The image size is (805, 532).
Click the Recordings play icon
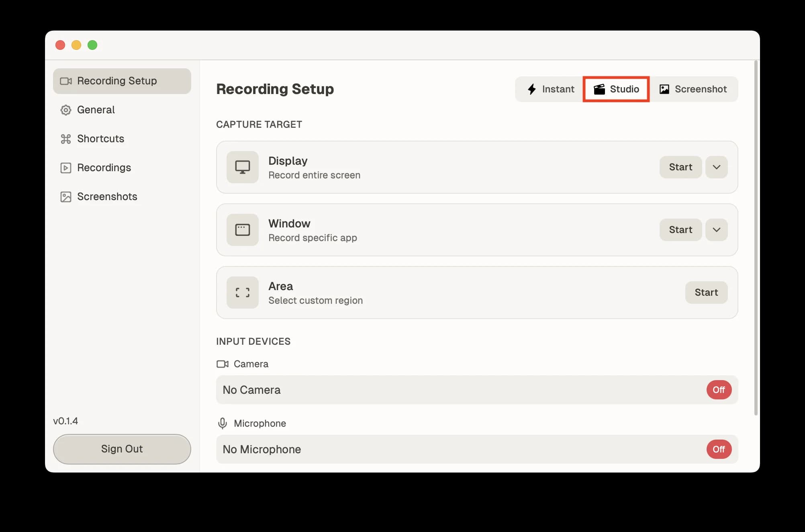click(x=66, y=168)
